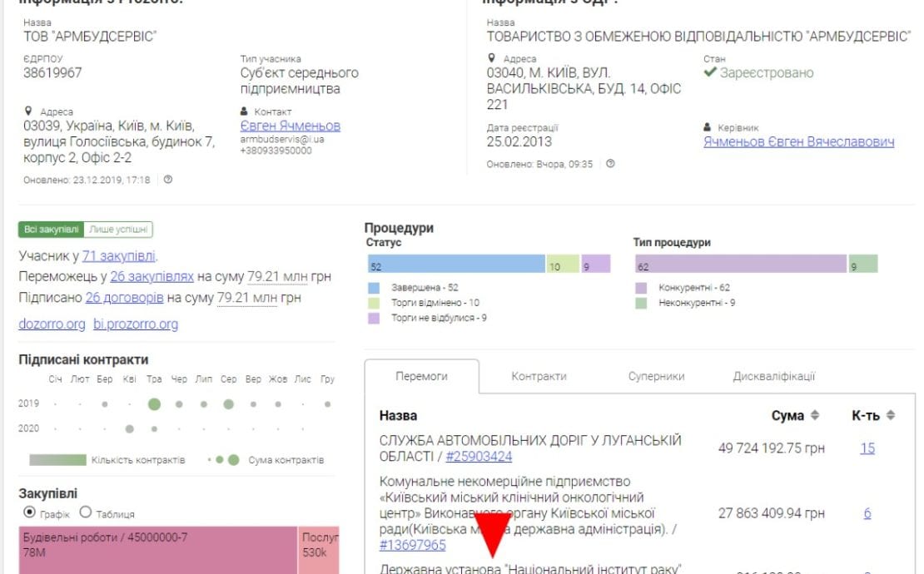Click the 'Назва' column header in the wins table
Screen dimensions: 924x574
399,416
